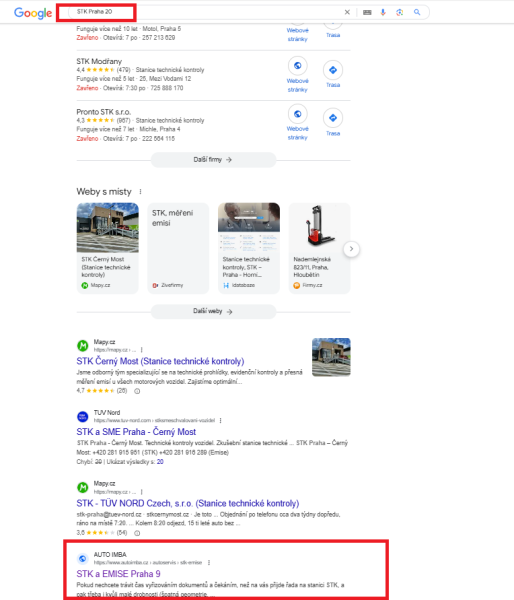Click phone number 725 888 170
Screen dimensions: 514x600
(x=167, y=88)
